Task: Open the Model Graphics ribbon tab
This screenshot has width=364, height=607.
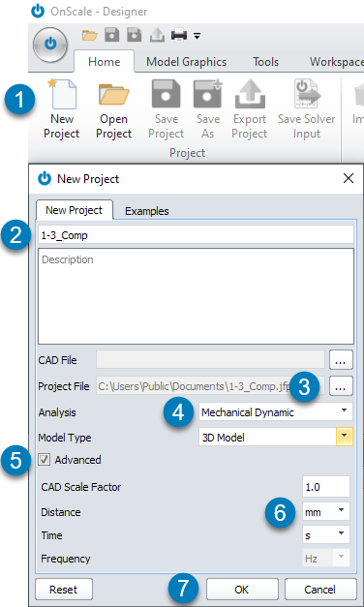Action: (x=186, y=62)
